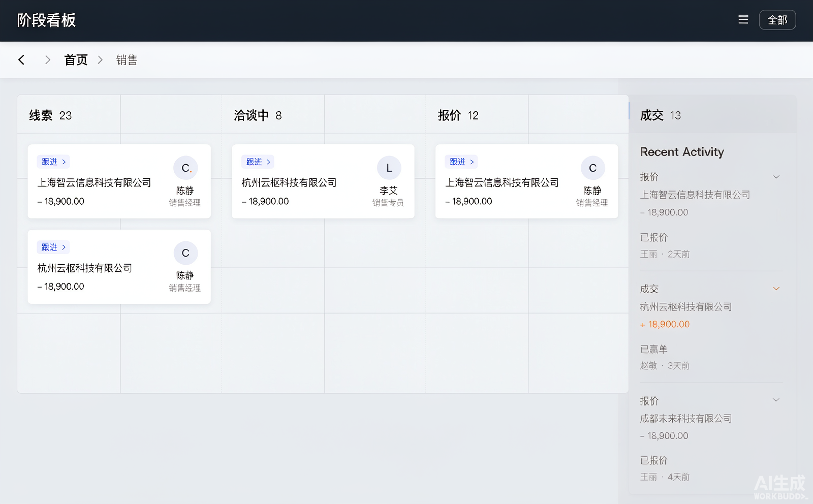Open the hamburger menu icon

pos(743,20)
